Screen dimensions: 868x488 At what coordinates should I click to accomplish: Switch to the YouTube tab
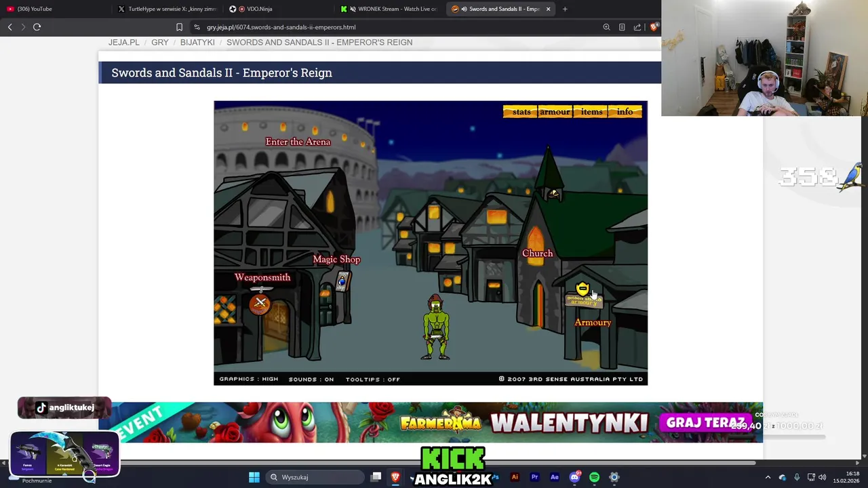tap(54, 9)
